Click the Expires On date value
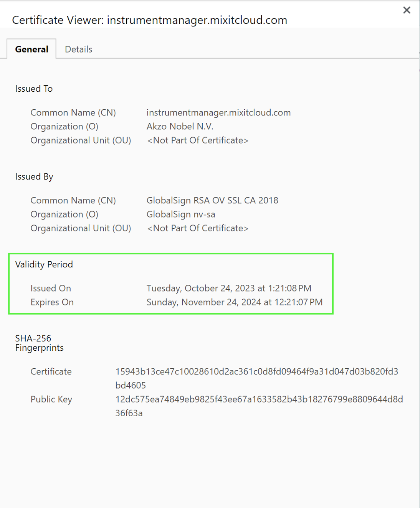Image resolution: width=420 pixels, height=508 pixels. pos(235,302)
